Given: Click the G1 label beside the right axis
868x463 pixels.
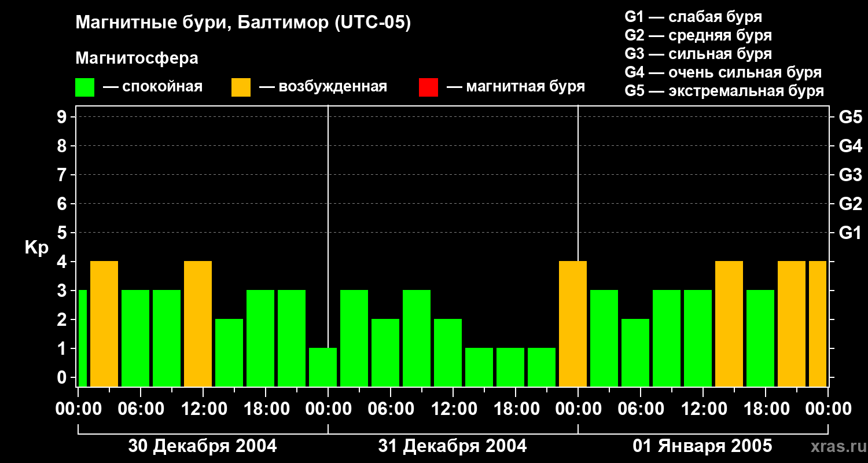Looking at the screenshot, I should pos(850,233).
